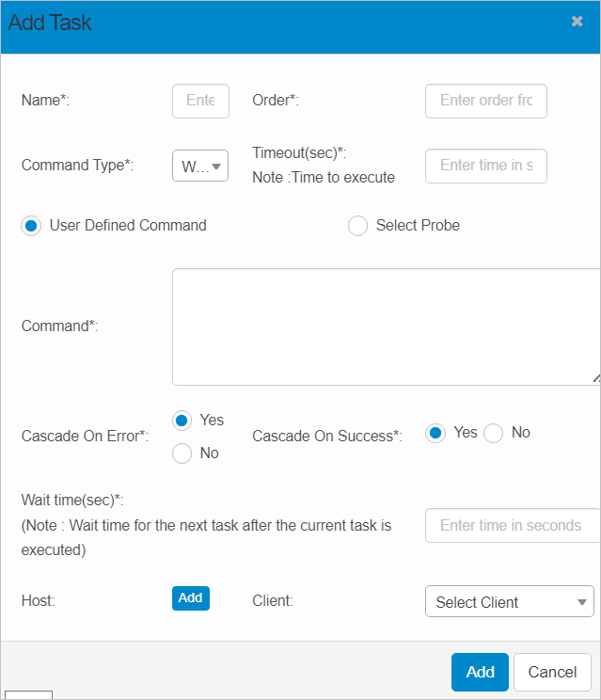Click the Select Client dropdown arrow

point(581,602)
